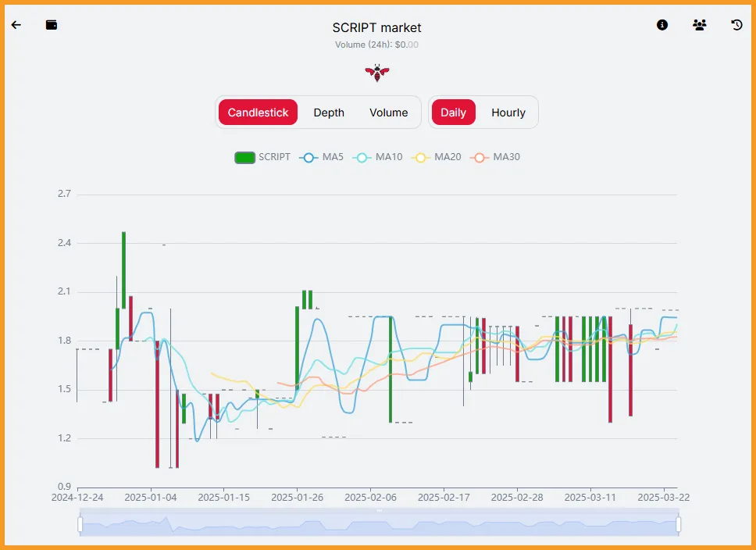Toggle the MA20 line in legend
Image resolution: width=756 pixels, height=550 pixels.
(437, 157)
